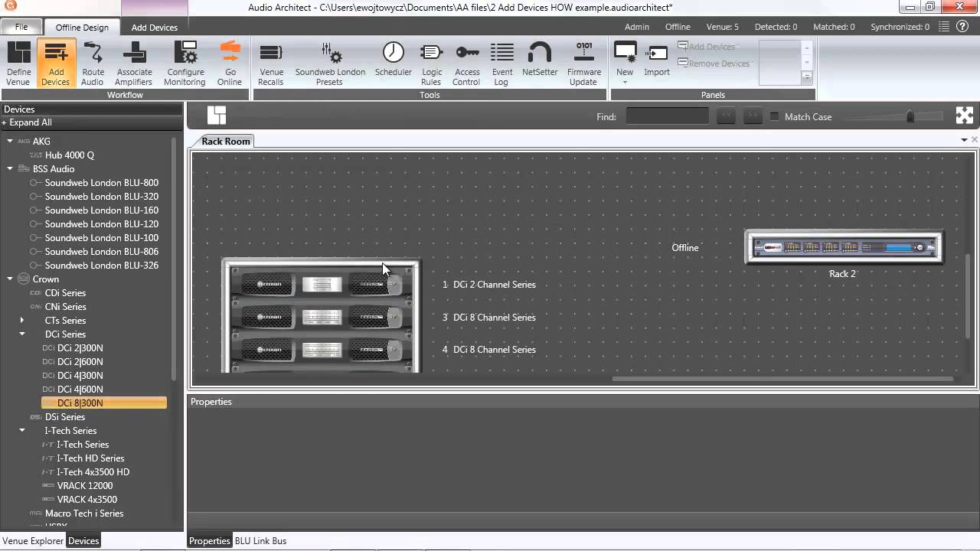The width and height of the screenshot is (980, 551).
Task: Adjust the canvas zoom slider
Action: pos(910,116)
